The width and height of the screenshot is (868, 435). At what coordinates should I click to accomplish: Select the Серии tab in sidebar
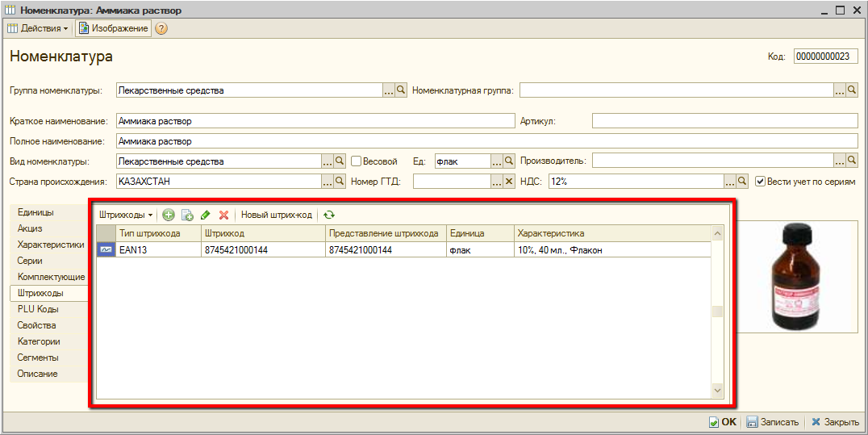coord(30,261)
